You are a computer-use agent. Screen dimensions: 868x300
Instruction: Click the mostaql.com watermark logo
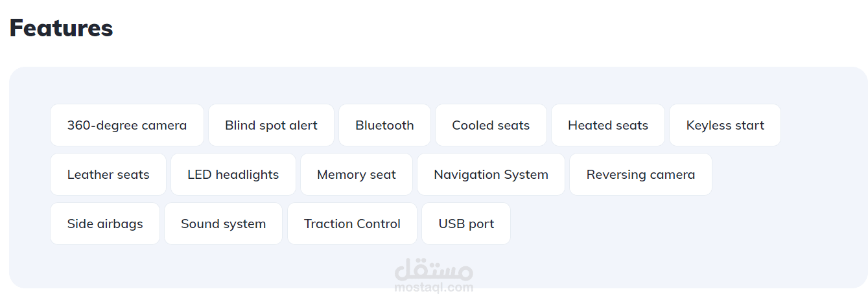click(434, 275)
